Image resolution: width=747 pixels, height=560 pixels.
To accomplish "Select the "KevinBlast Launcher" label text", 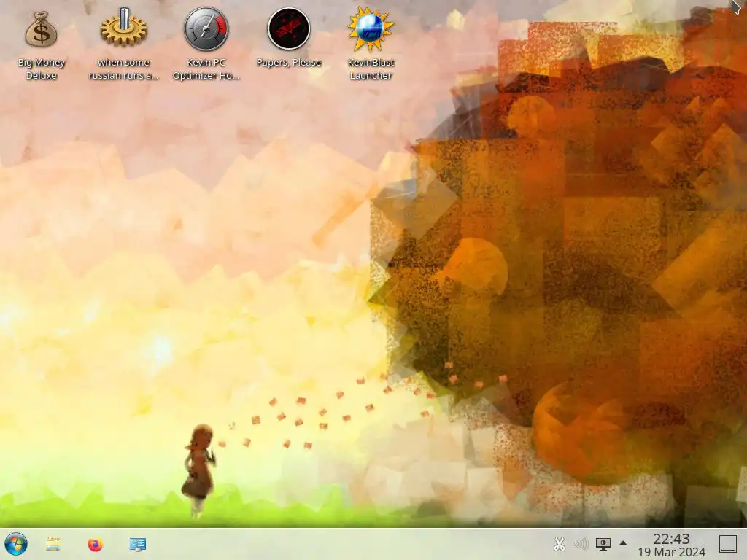I will 371,69.
